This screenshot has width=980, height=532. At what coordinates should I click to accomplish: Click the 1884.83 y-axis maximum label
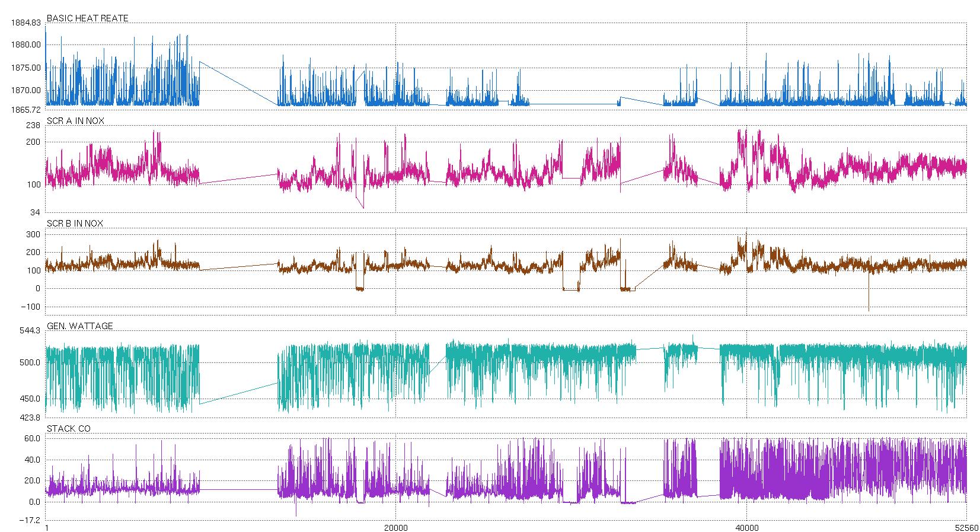25,23
